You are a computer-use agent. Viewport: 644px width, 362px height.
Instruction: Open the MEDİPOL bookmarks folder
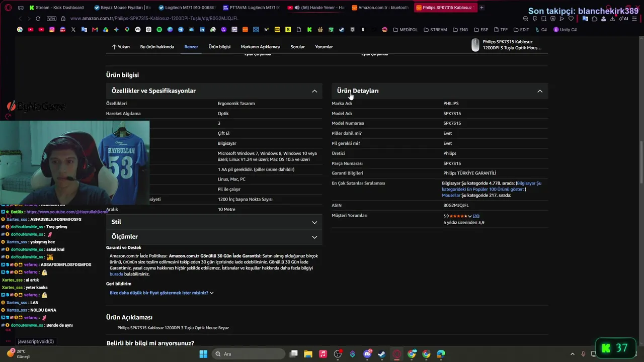coord(406,30)
